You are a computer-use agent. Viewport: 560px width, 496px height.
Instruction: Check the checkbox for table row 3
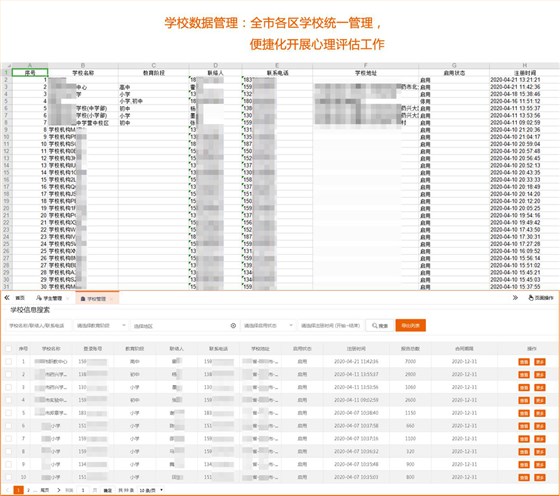[9, 387]
